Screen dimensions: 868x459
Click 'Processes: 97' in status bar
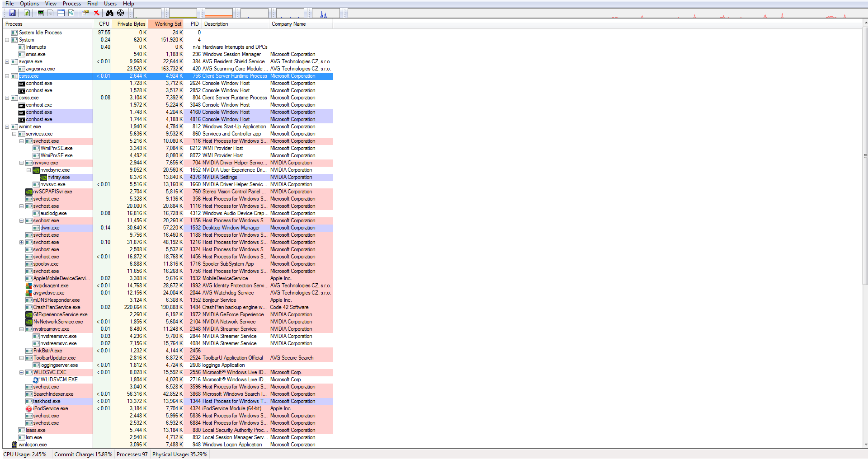click(132, 454)
